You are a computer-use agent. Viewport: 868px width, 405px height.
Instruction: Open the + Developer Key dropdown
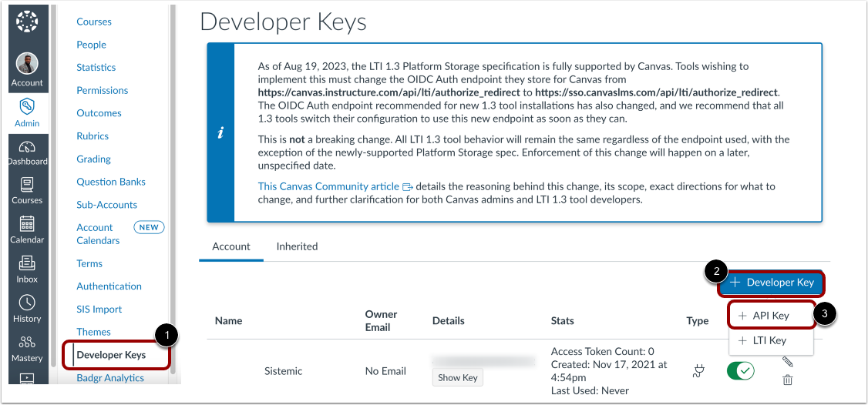coord(772,283)
